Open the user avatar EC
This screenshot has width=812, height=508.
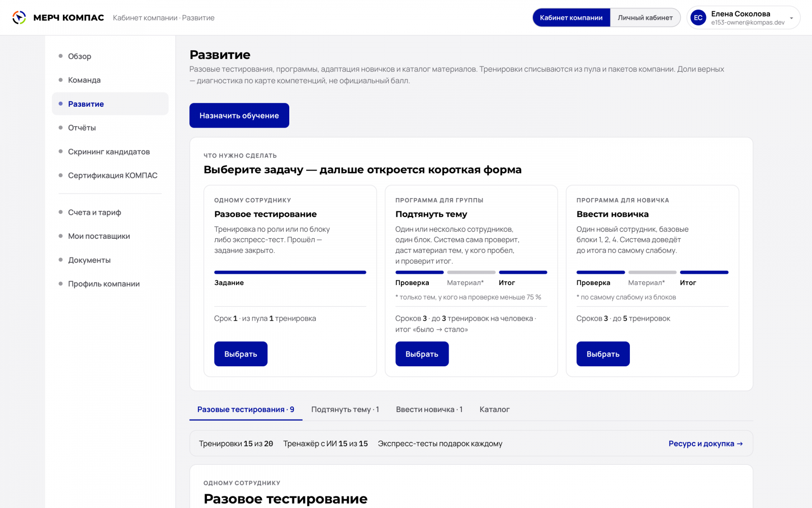click(698, 18)
